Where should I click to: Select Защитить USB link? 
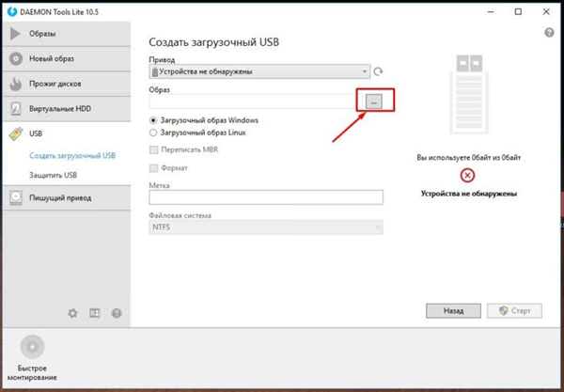tap(54, 175)
